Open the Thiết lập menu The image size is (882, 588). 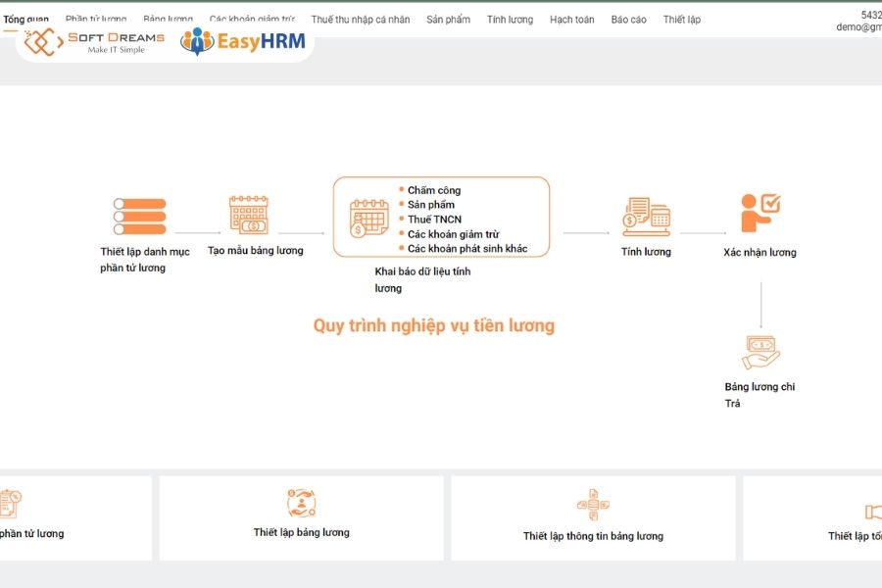tap(682, 20)
